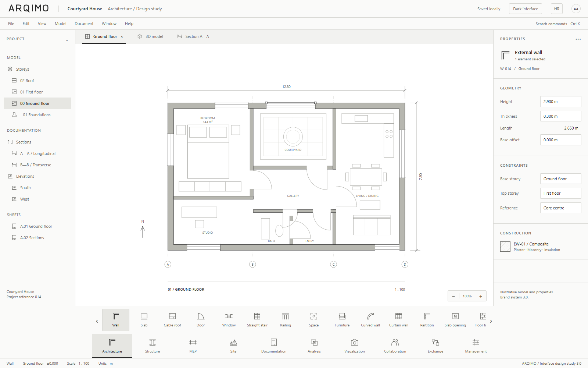Select the Slab tool

point(144,320)
